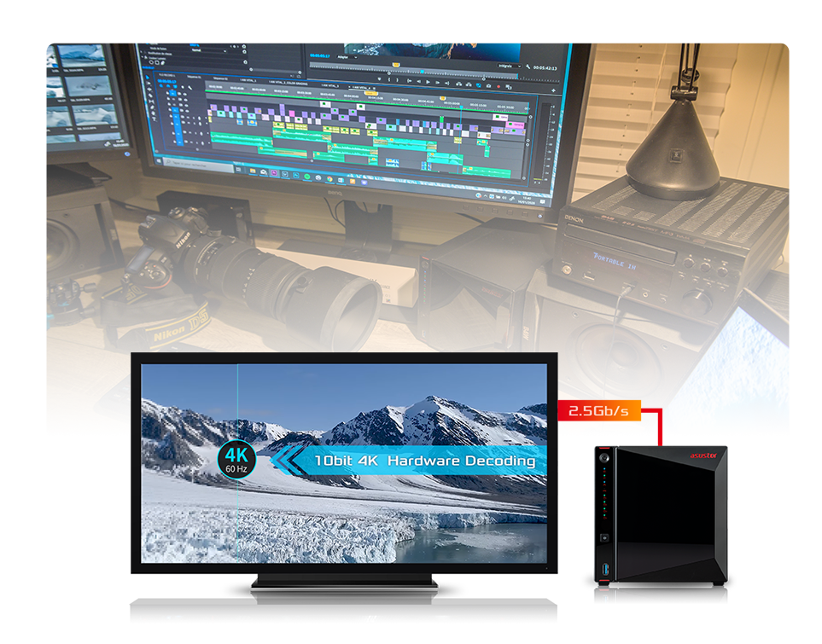
Task: Select the Ripple Edit tool
Action: pos(149,89)
